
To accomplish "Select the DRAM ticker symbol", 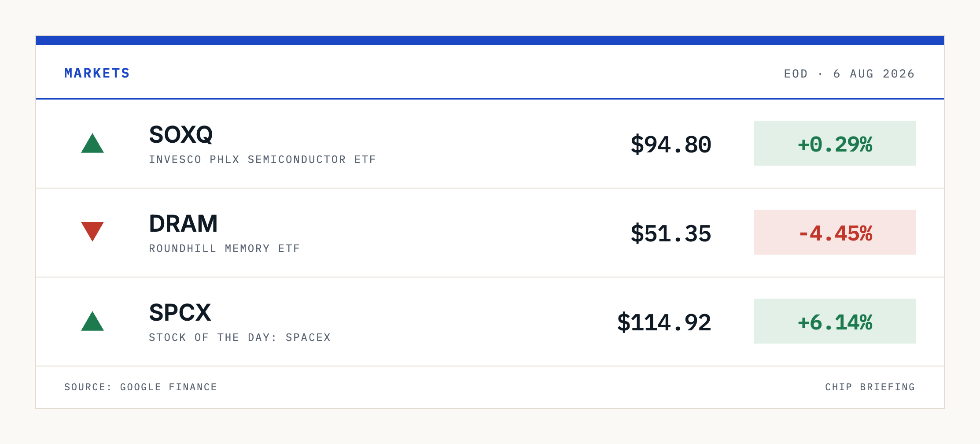I will coord(184,224).
